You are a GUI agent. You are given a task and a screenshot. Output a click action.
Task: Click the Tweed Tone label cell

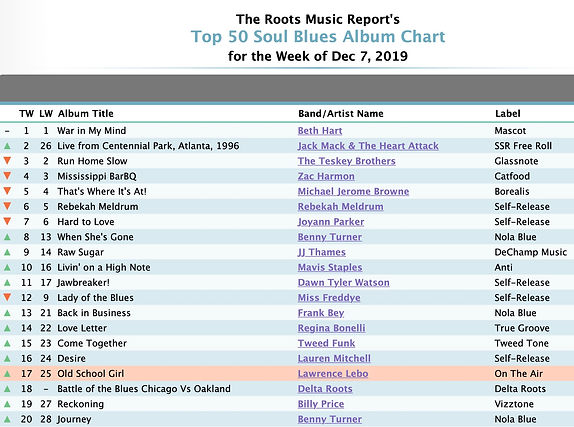(x=522, y=344)
